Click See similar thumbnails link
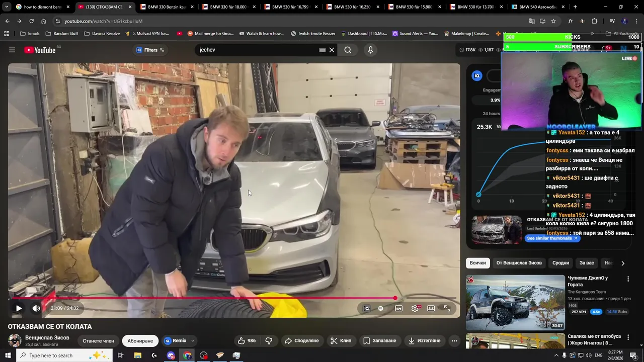 (552, 238)
